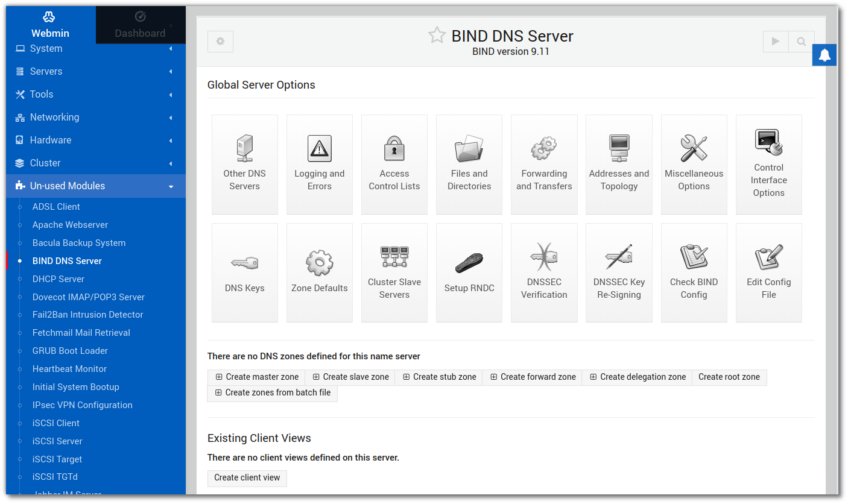Expand the Cluster menu

[x=96, y=163]
